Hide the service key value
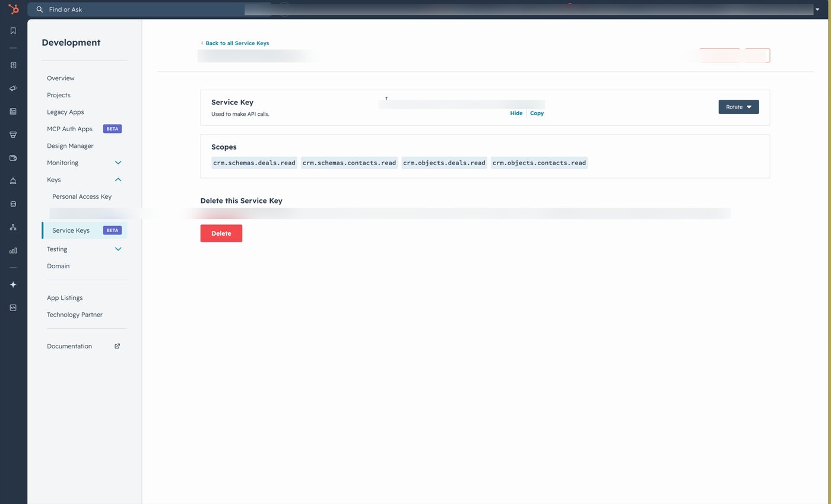Image resolution: width=831 pixels, height=504 pixels. pos(516,113)
